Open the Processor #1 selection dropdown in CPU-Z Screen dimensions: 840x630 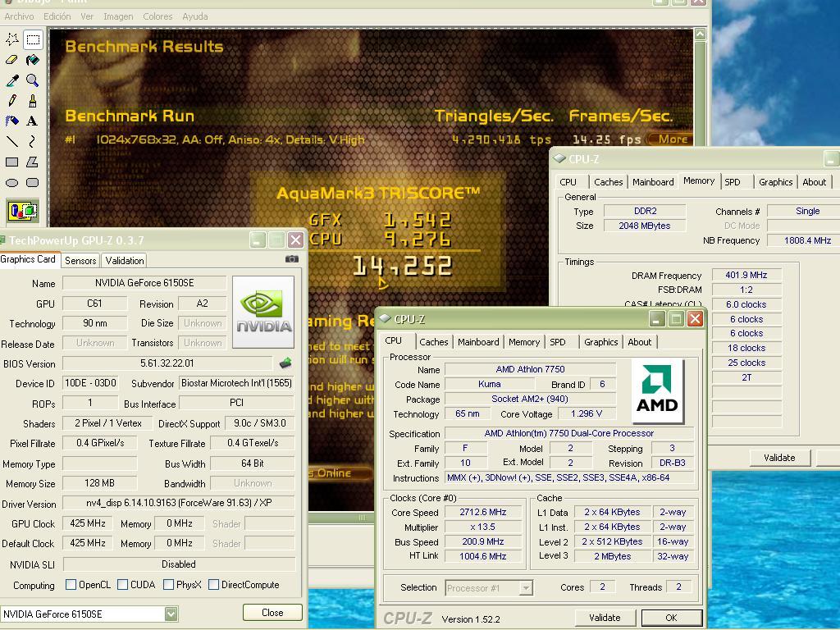point(526,587)
